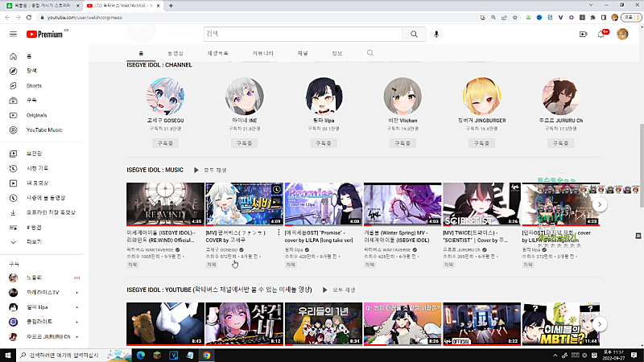Click subscribed button under JURURU Ch
Image resolution: width=644 pixels, height=362 pixels.
click(560, 143)
